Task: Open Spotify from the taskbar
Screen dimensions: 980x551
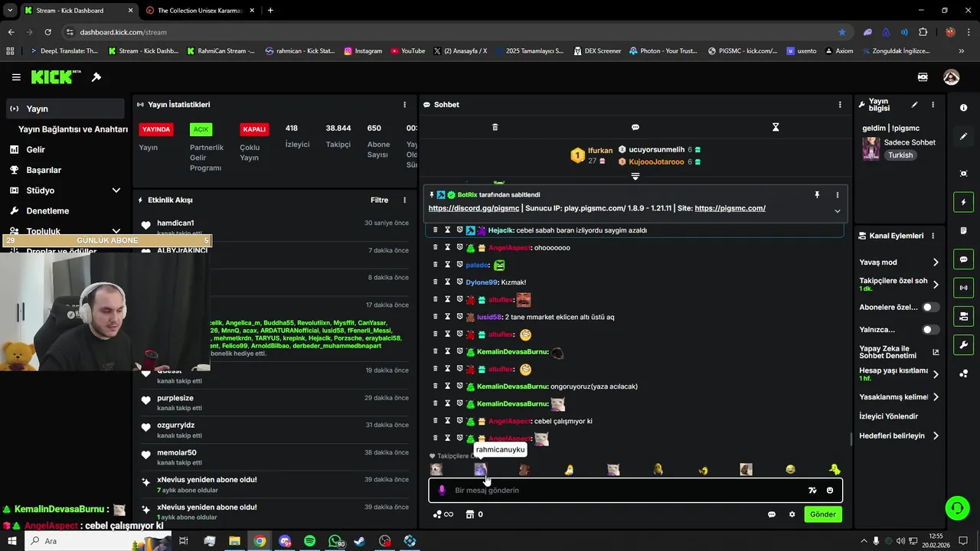Action: pyautogui.click(x=309, y=541)
